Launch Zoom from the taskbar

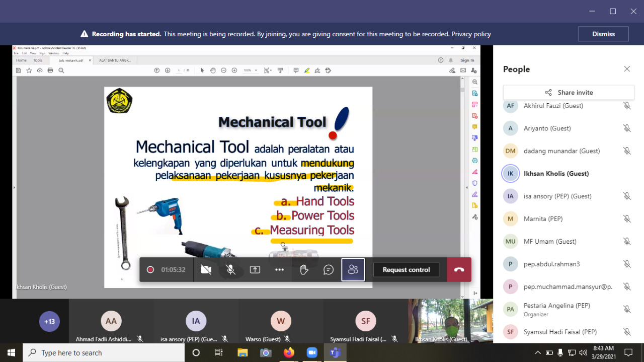pos(312,352)
